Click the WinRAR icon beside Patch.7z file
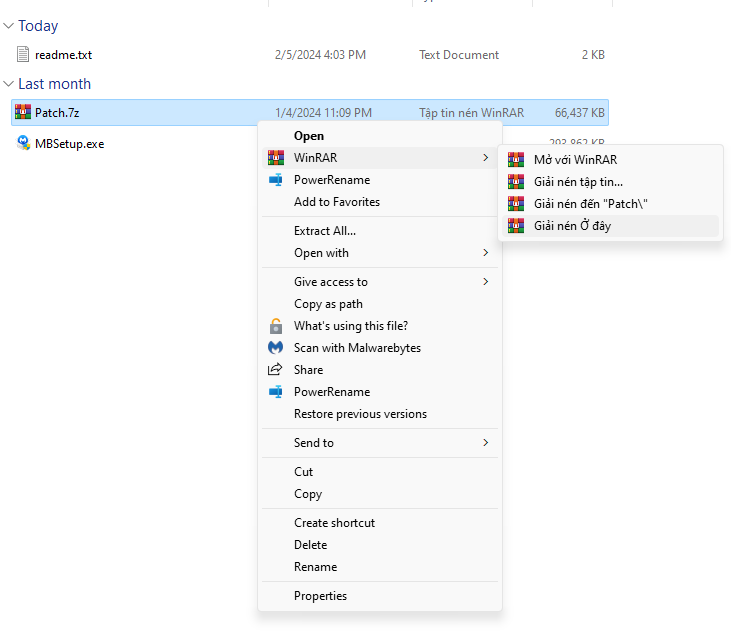The image size is (731, 639). coord(23,113)
